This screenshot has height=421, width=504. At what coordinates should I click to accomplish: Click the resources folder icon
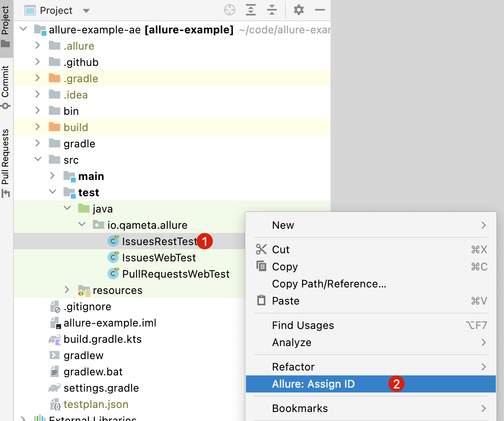[x=84, y=290]
